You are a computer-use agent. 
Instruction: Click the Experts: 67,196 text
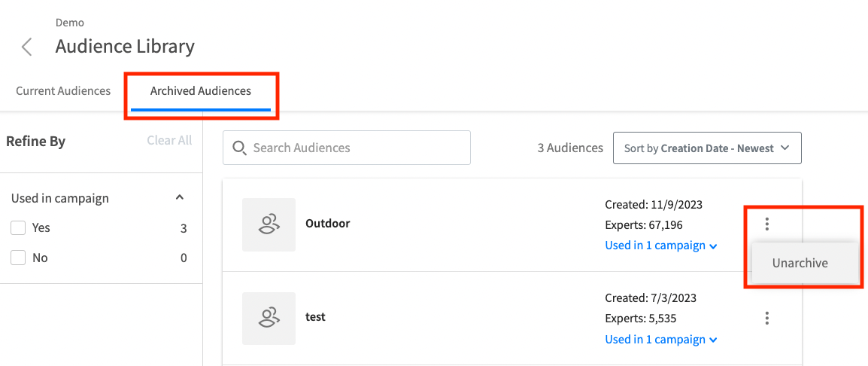[x=644, y=225]
